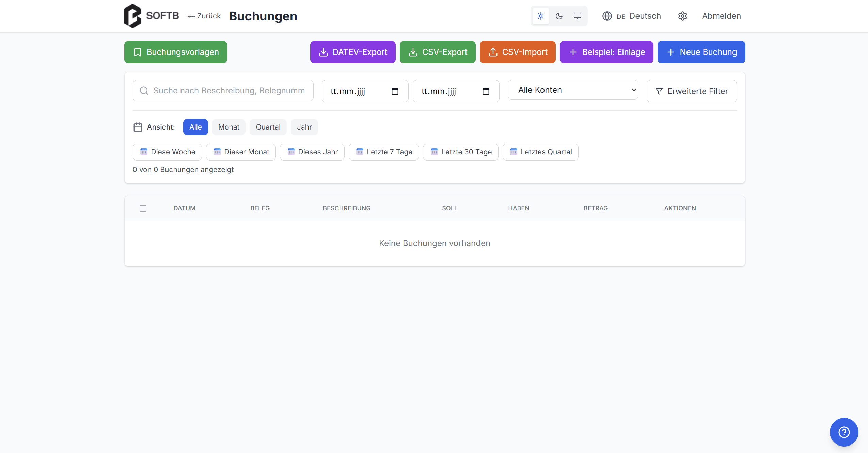Open settings gear icon

pos(682,16)
